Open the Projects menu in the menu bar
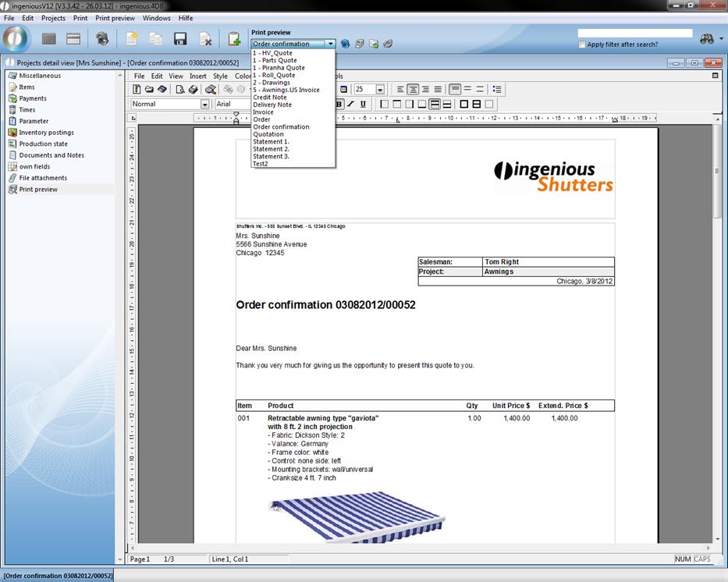Image resolution: width=728 pixels, height=582 pixels. click(x=53, y=18)
